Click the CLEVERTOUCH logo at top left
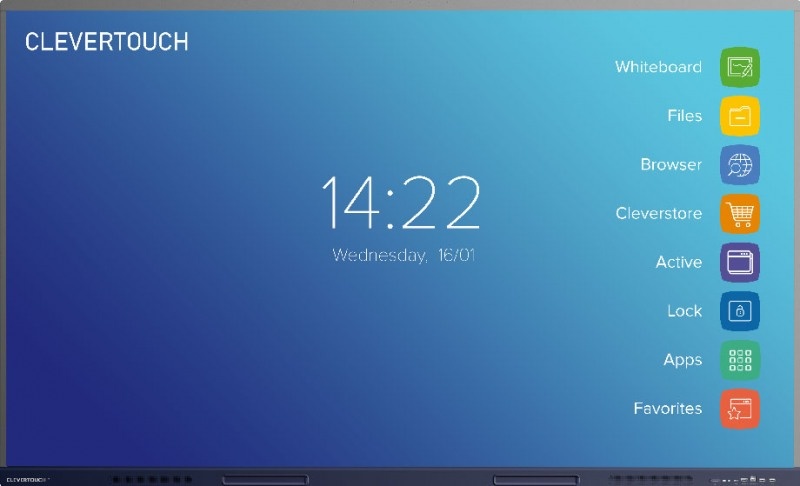 pyautogui.click(x=107, y=42)
